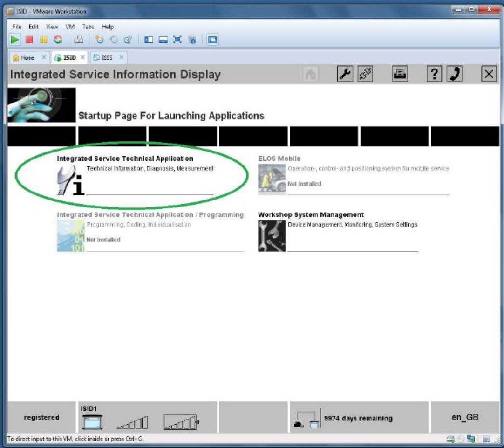This screenshot has width=504, height=448.
Task: Close ISID with the X icon
Action: click(x=489, y=74)
